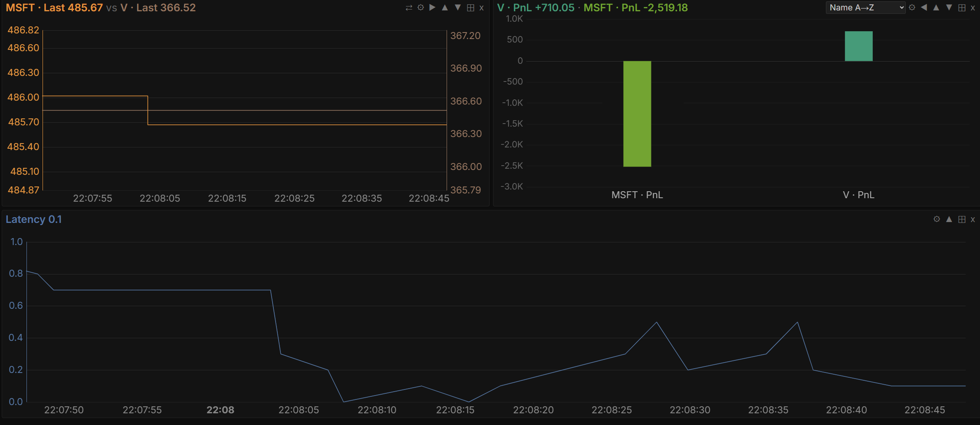
Task: Click the up arrow in the Latency panel header
Action: pos(949,219)
